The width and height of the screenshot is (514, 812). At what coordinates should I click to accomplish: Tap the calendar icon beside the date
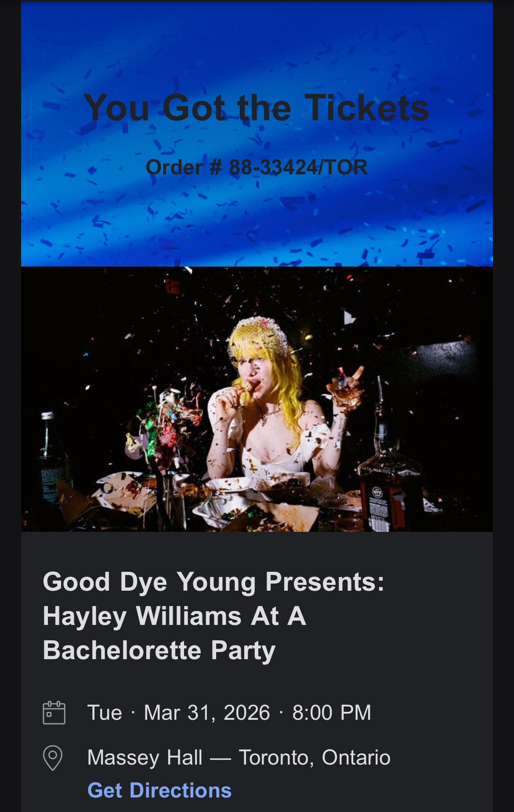[x=54, y=712]
